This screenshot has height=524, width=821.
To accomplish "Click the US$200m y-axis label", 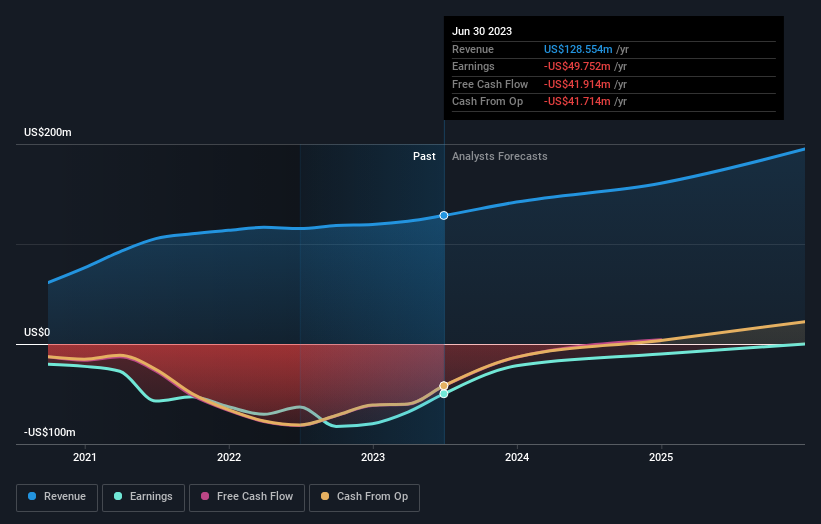I will click(x=48, y=132).
